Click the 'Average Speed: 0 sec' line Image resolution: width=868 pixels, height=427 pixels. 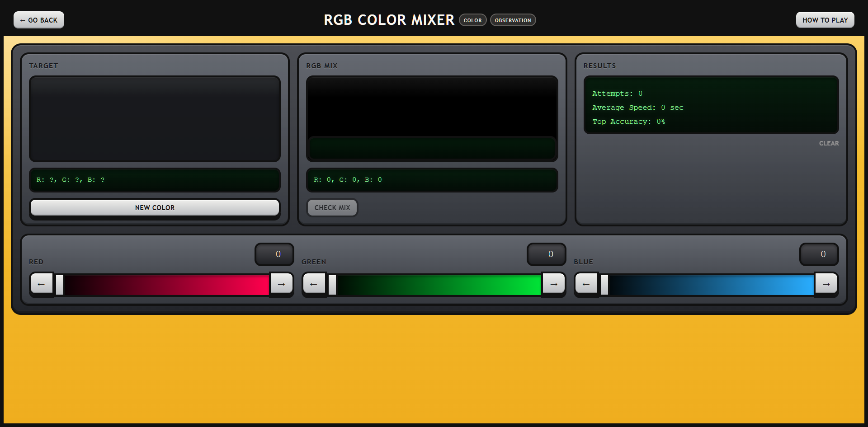(x=638, y=108)
